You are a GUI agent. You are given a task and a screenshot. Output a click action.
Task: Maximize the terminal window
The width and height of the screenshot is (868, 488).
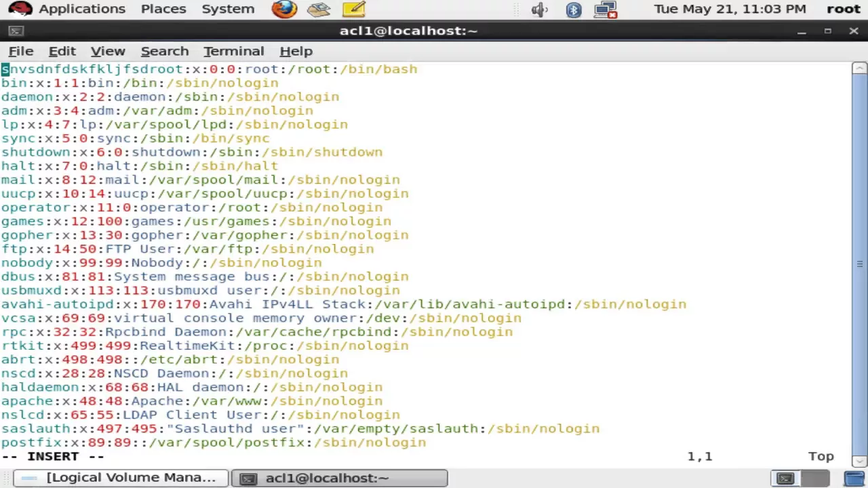(827, 31)
